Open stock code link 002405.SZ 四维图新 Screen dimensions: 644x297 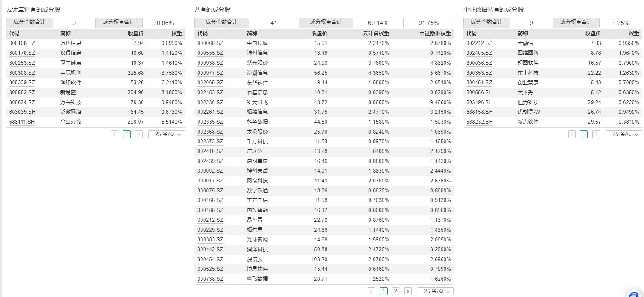479,53
